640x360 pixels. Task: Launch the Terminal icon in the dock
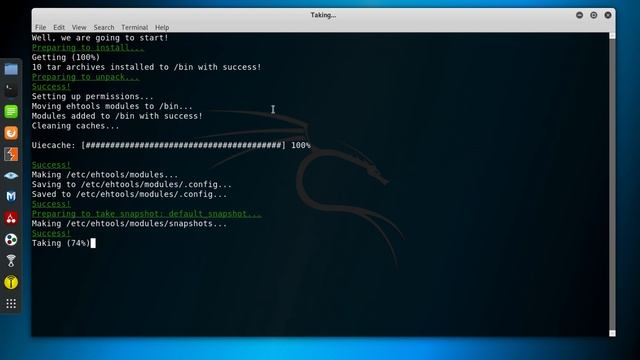11,90
